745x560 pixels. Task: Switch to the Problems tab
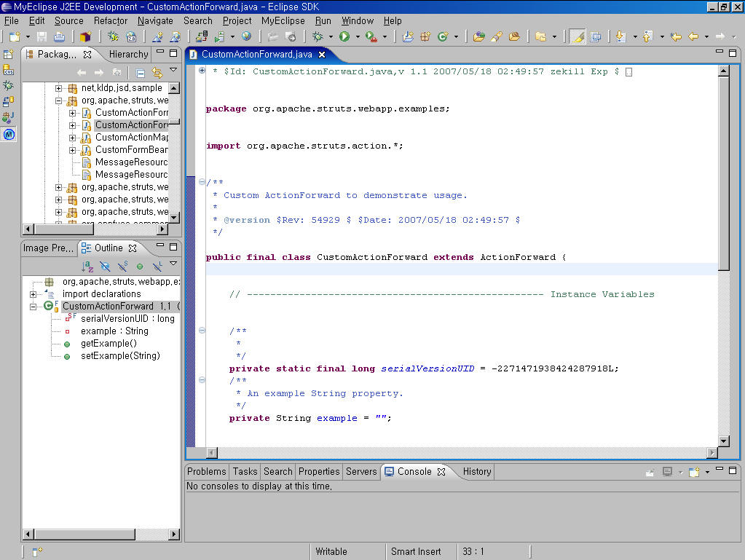click(x=207, y=471)
